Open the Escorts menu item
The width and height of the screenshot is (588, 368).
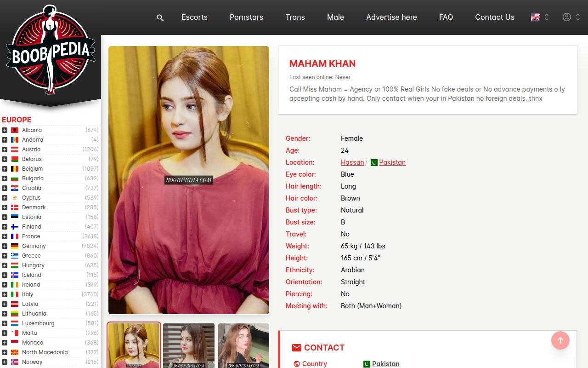[x=194, y=17]
